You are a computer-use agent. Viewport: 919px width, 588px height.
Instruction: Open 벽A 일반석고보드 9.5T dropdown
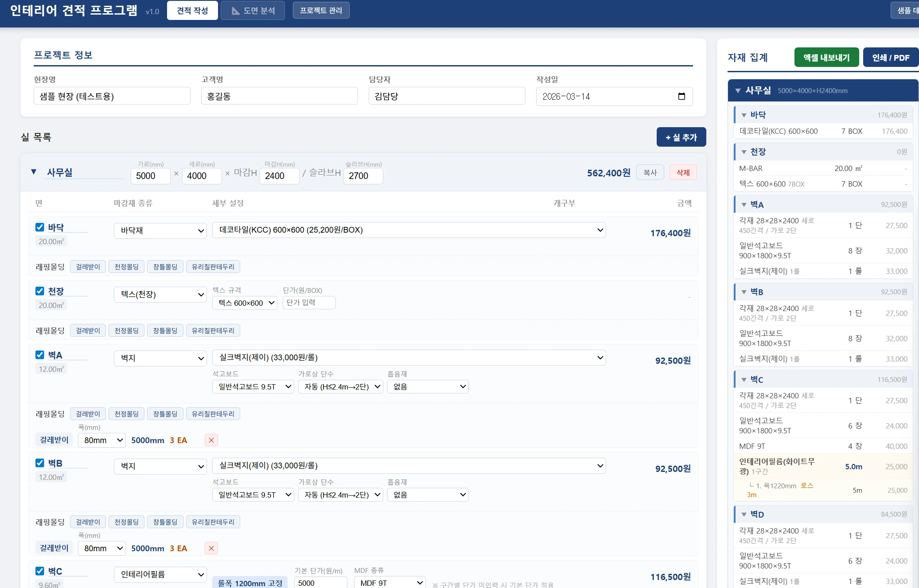point(253,386)
